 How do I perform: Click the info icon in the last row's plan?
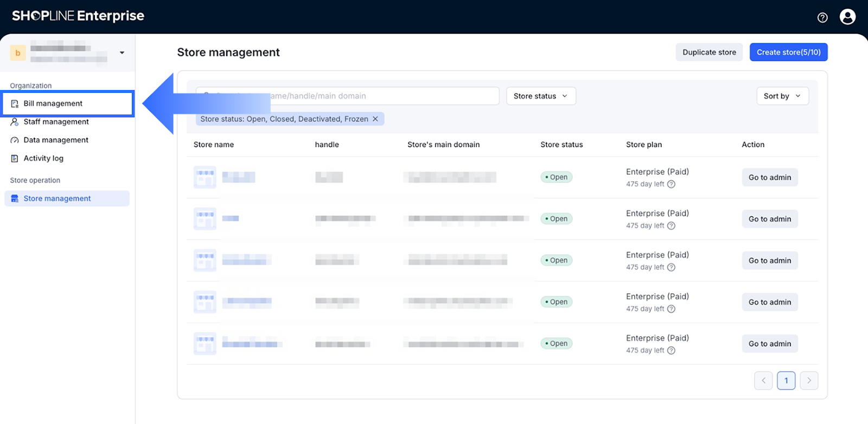pos(671,350)
